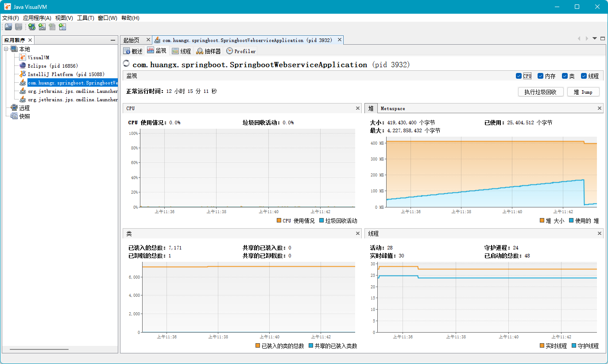
Task: Select 快照 in the applications tree
Action: pyautogui.click(x=24, y=116)
